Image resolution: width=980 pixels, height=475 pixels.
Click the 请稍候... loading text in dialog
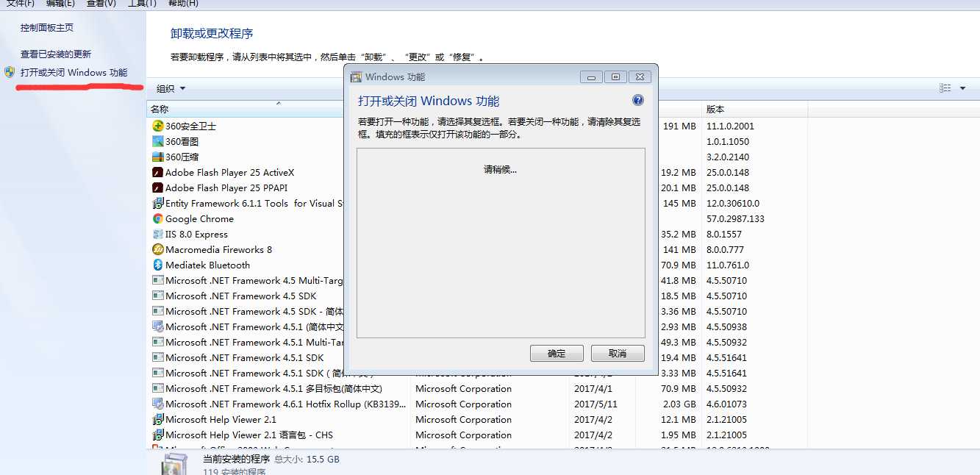coord(501,169)
